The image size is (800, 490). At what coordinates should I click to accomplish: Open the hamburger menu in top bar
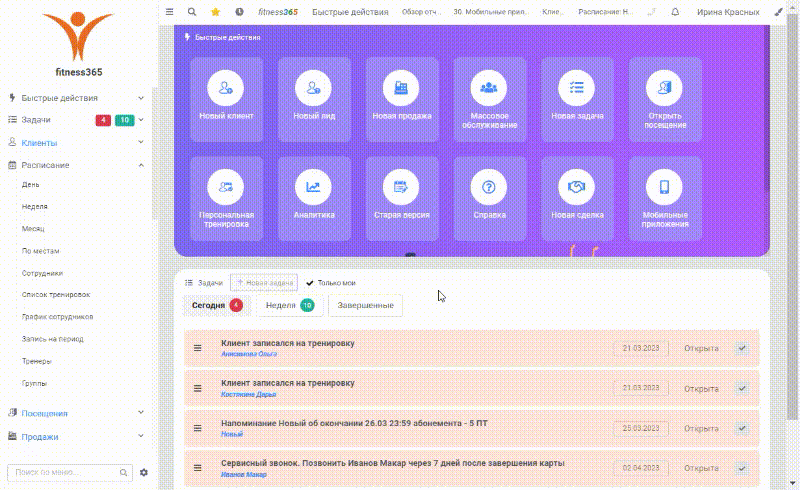click(x=169, y=12)
